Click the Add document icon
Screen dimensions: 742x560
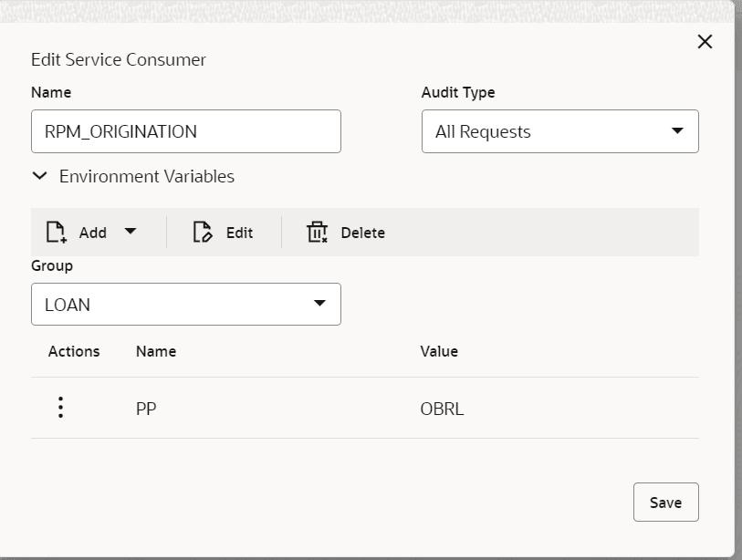[x=56, y=233]
